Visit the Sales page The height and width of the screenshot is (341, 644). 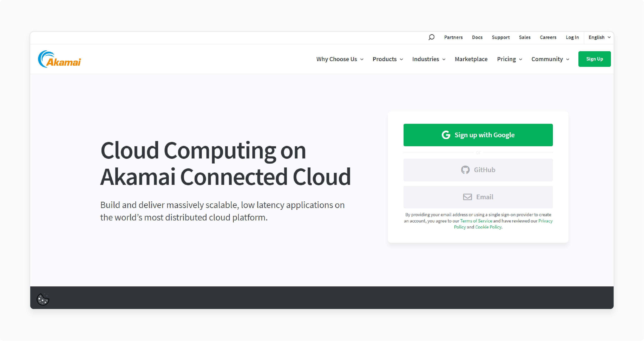click(x=525, y=37)
